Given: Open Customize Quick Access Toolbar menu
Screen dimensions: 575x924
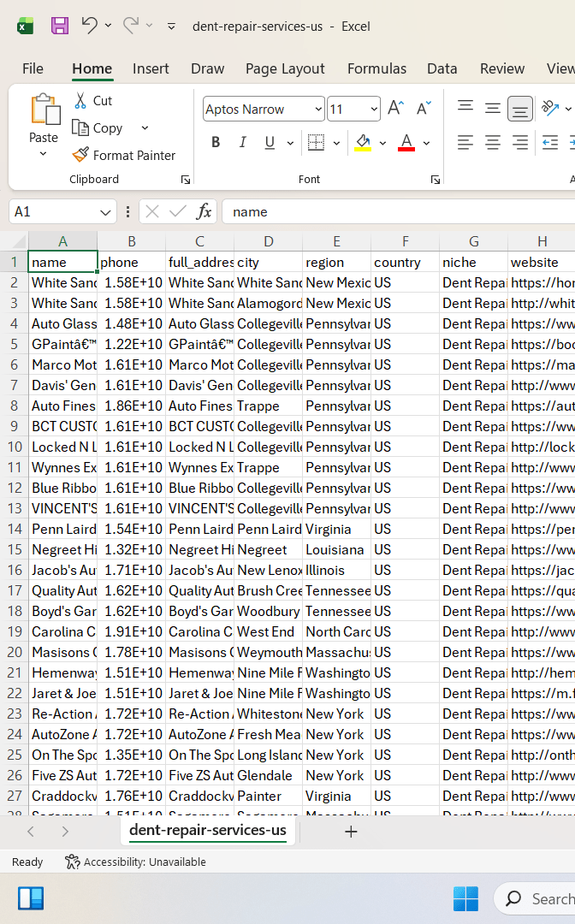Looking at the screenshot, I should 171,26.
